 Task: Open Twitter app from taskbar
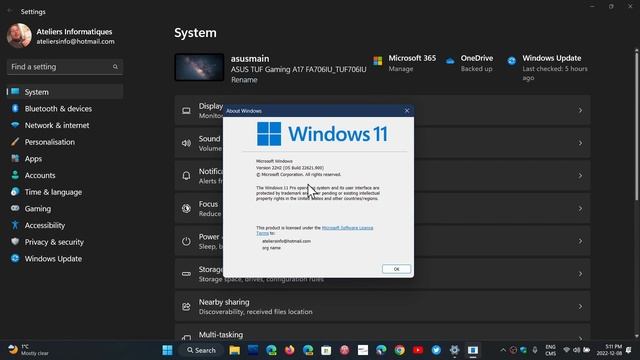coord(436,350)
